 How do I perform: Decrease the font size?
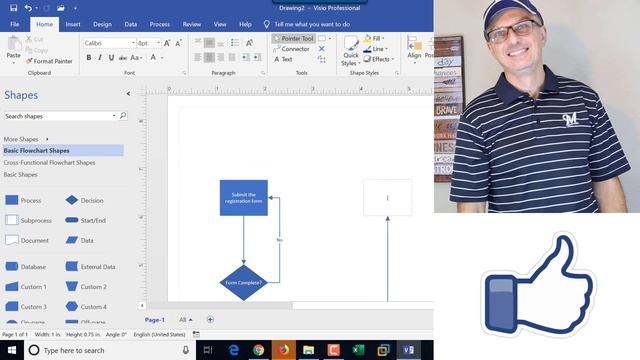point(178,43)
